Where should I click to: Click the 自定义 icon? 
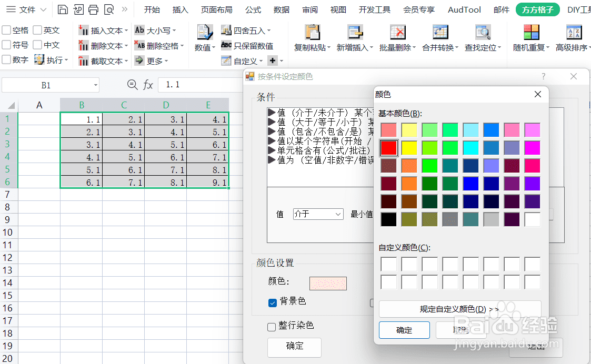point(226,60)
